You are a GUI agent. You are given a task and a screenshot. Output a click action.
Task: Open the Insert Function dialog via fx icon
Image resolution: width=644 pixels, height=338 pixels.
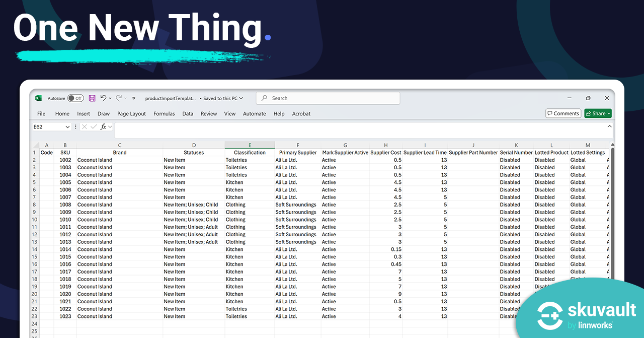point(104,126)
